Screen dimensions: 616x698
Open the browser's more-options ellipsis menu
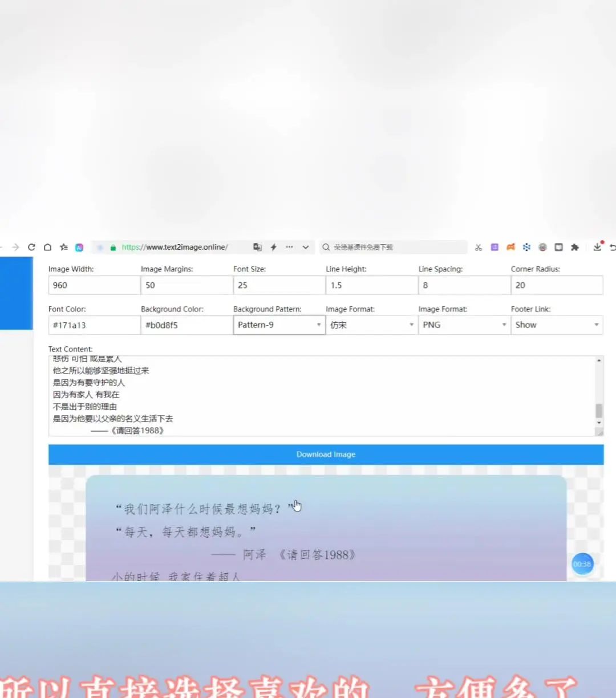289,247
